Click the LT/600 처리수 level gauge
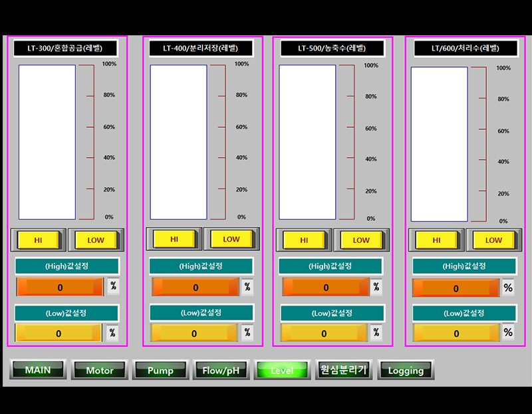 click(x=439, y=144)
